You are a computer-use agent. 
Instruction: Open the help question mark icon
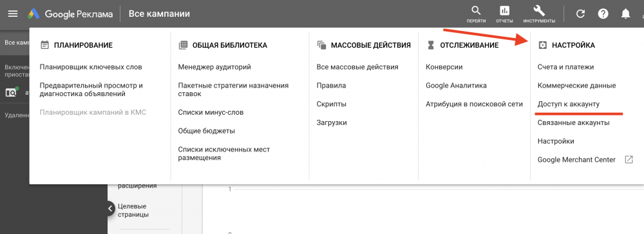click(603, 14)
